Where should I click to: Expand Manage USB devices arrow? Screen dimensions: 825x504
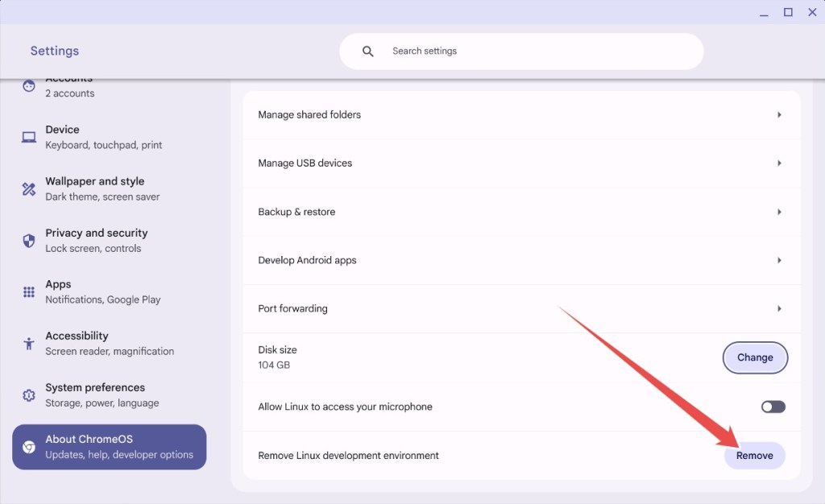tap(779, 163)
